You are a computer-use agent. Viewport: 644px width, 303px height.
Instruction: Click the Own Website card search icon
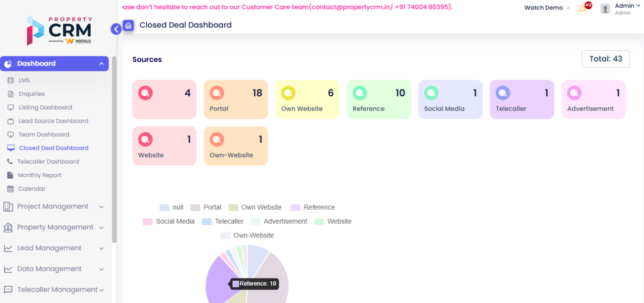tap(288, 93)
